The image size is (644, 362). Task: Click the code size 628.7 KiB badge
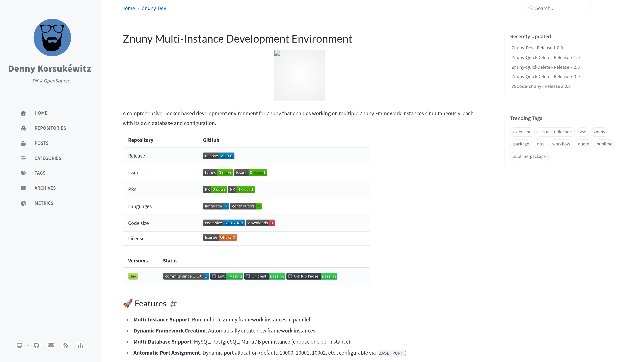pyautogui.click(x=224, y=223)
